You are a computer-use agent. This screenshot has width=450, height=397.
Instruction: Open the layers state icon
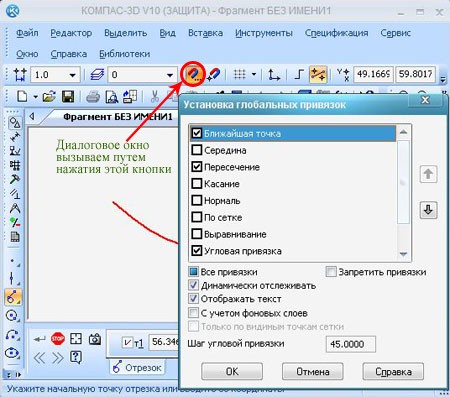97,74
